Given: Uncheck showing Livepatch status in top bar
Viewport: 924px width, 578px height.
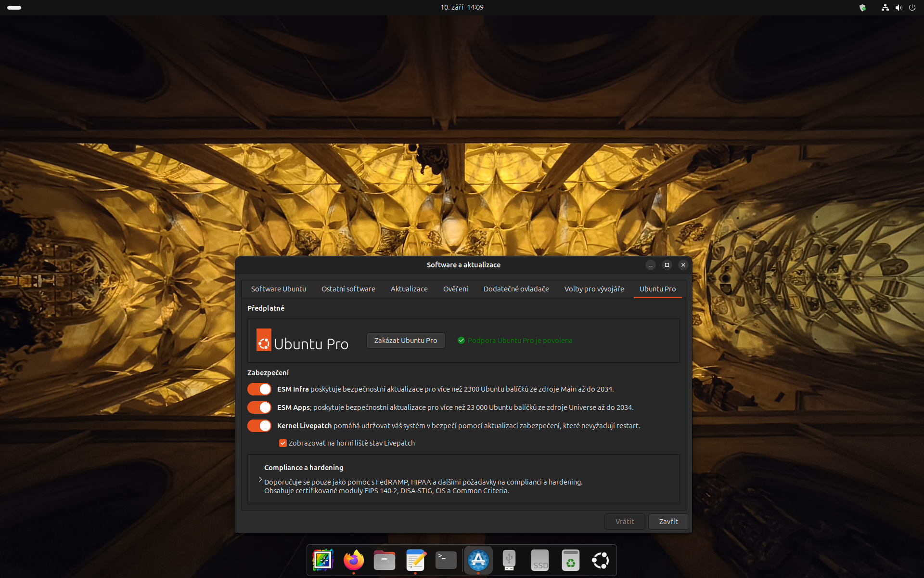Looking at the screenshot, I should (283, 443).
